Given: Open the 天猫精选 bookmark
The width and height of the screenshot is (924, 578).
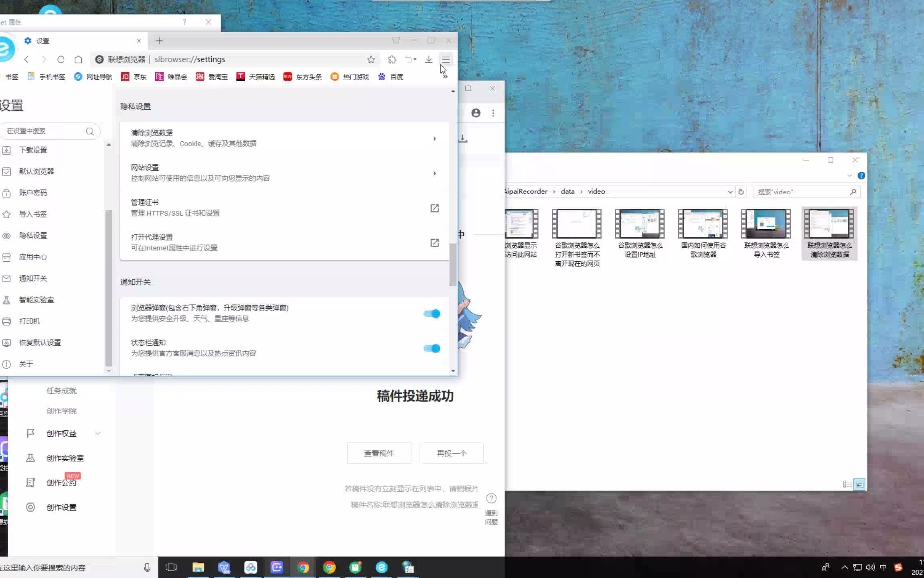Looking at the screenshot, I should coord(255,77).
